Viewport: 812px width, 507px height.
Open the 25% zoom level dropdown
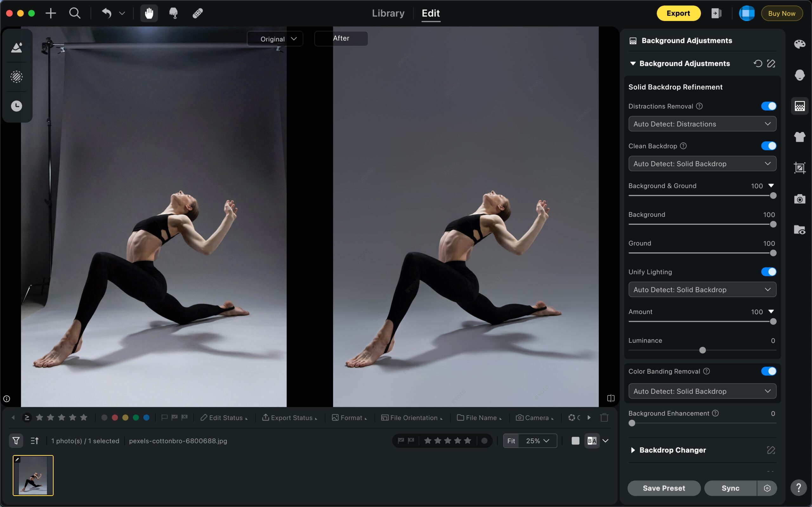coord(537,441)
